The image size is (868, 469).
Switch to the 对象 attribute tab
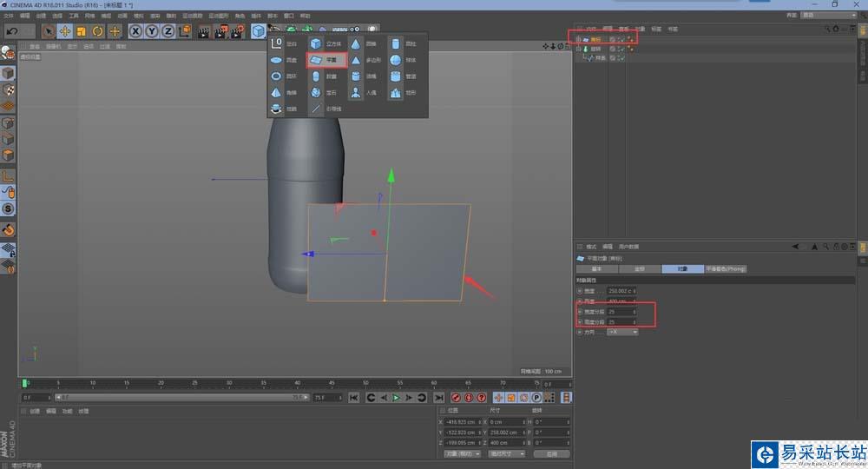[681, 269]
